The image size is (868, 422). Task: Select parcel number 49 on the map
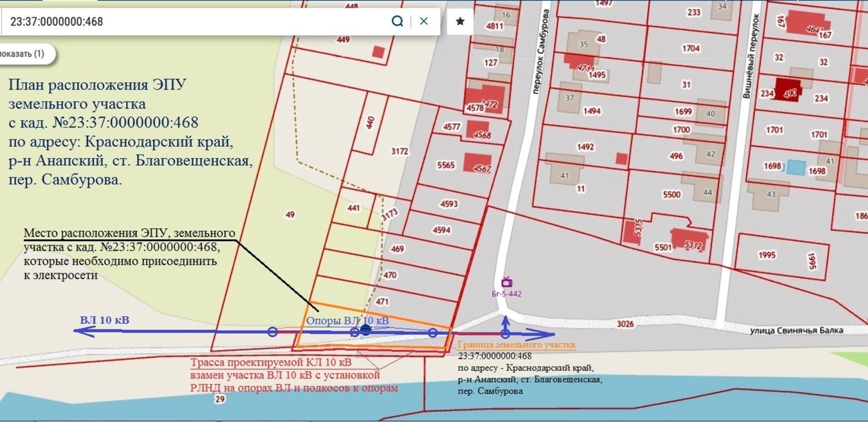290,214
